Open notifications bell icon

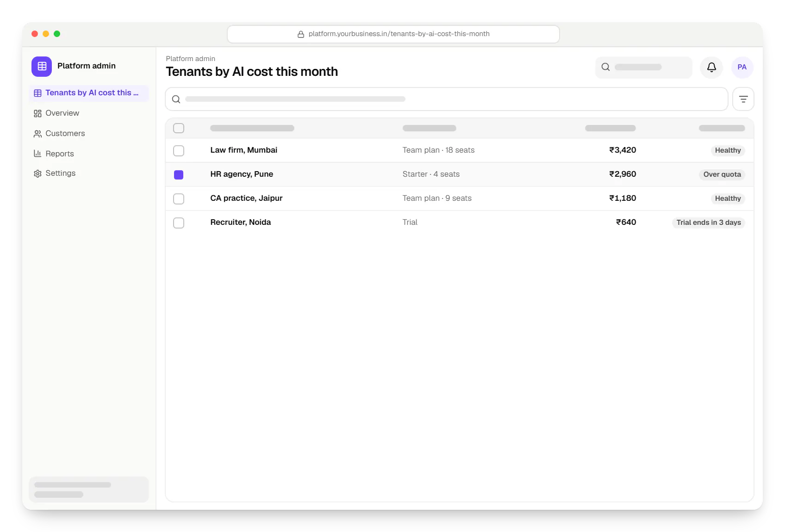pyautogui.click(x=711, y=68)
